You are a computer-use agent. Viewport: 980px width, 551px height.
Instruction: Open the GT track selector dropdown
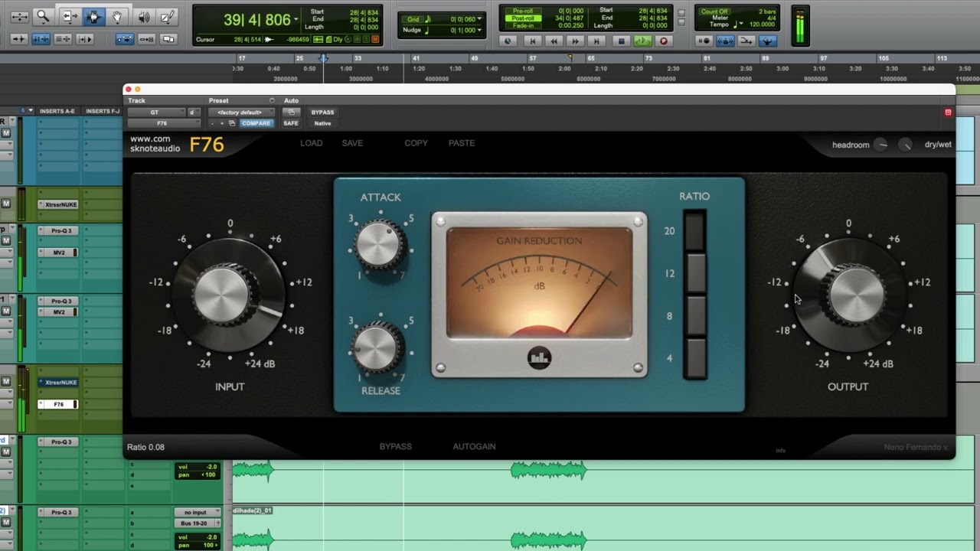[x=156, y=112]
